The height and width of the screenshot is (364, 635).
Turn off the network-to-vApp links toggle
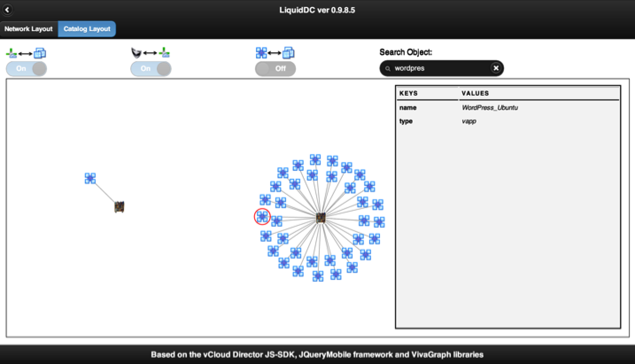(x=26, y=69)
